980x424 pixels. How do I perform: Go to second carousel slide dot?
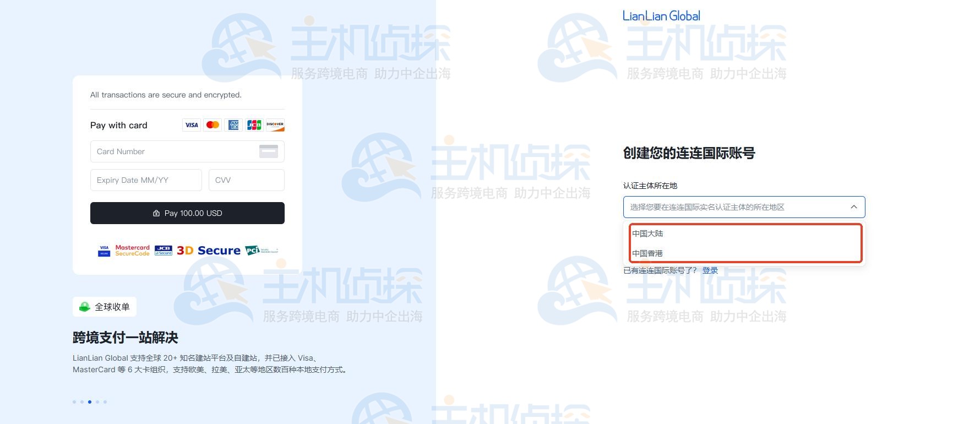point(82,402)
